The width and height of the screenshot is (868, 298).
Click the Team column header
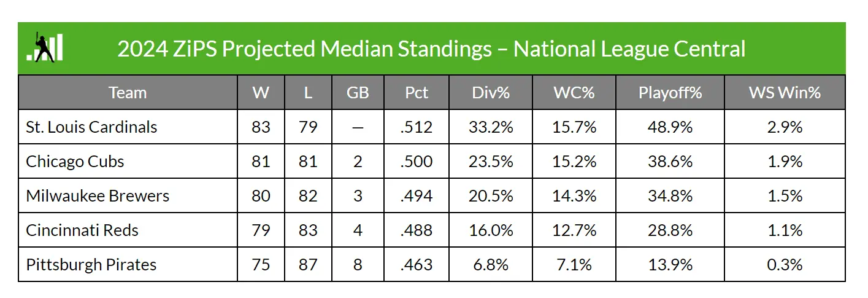click(x=128, y=92)
